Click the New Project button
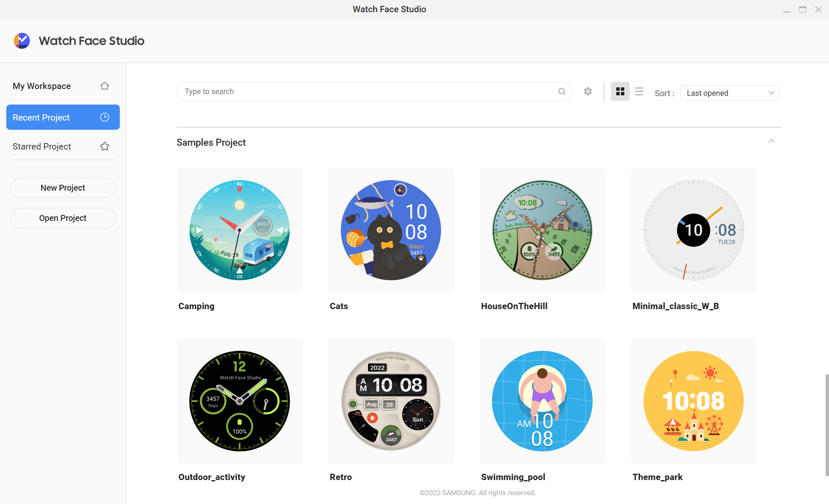The height and width of the screenshot is (504, 829). [63, 188]
